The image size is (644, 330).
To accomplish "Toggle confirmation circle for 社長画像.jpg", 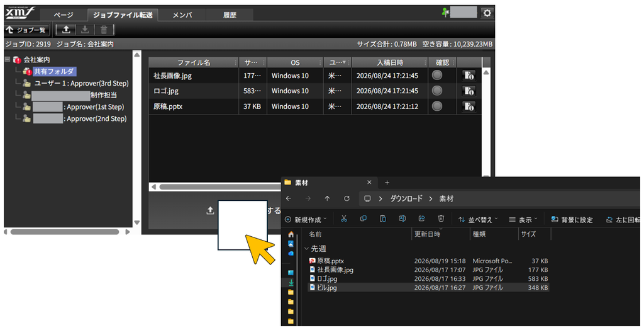I will tap(437, 75).
